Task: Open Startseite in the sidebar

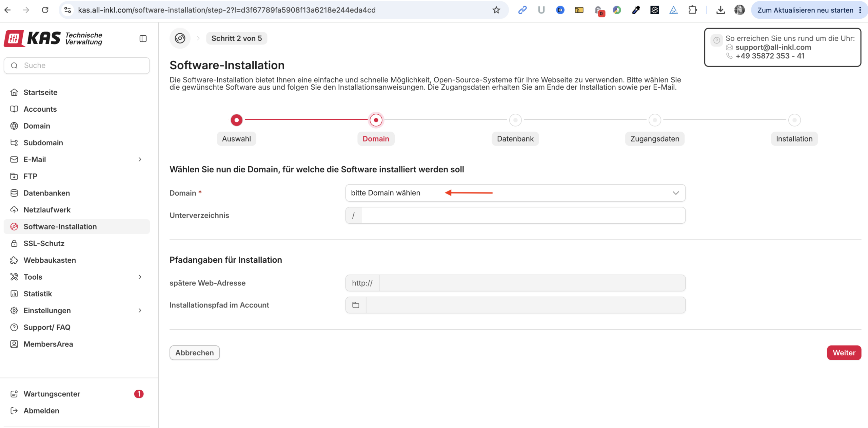Action: pos(77,92)
